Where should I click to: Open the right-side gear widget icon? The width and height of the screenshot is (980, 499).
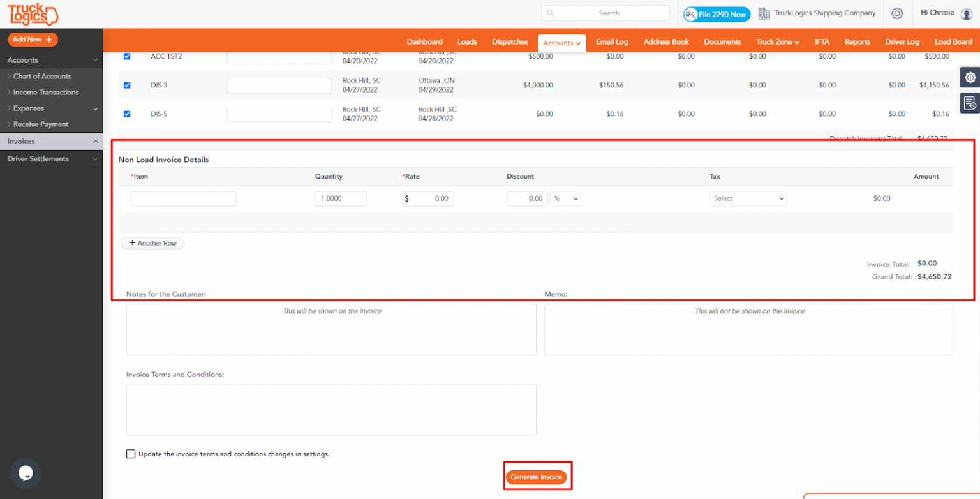coord(970,77)
